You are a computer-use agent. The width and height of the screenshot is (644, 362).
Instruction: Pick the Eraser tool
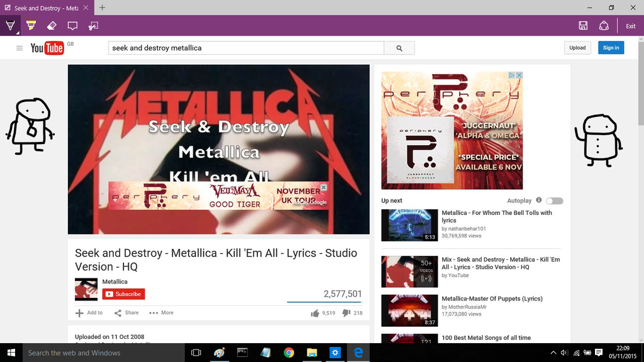pyautogui.click(x=52, y=26)
